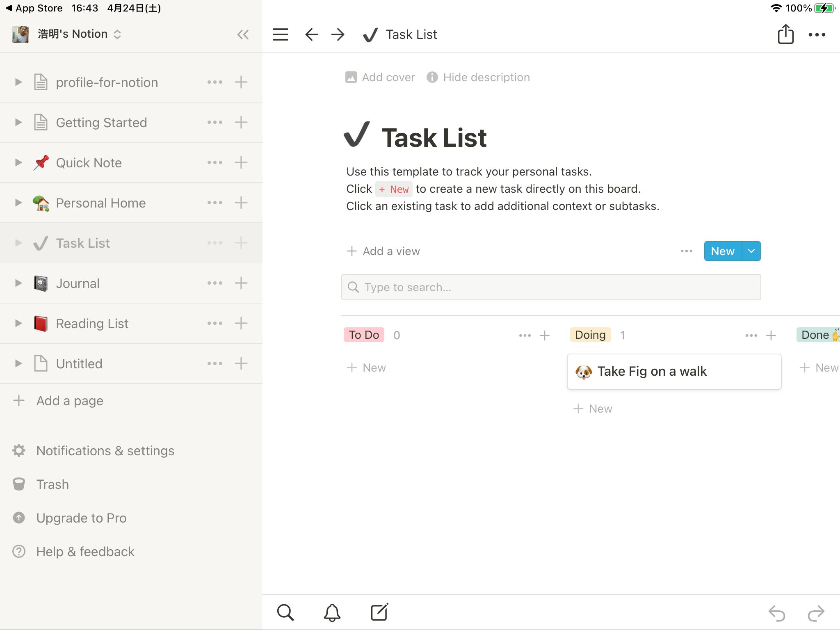Click the blue New button

click(x=723, y=251)
